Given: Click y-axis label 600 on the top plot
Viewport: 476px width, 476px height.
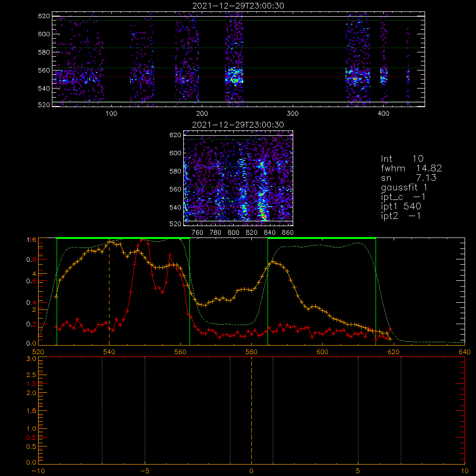Looking at the screenshot, I should (44, 34).
